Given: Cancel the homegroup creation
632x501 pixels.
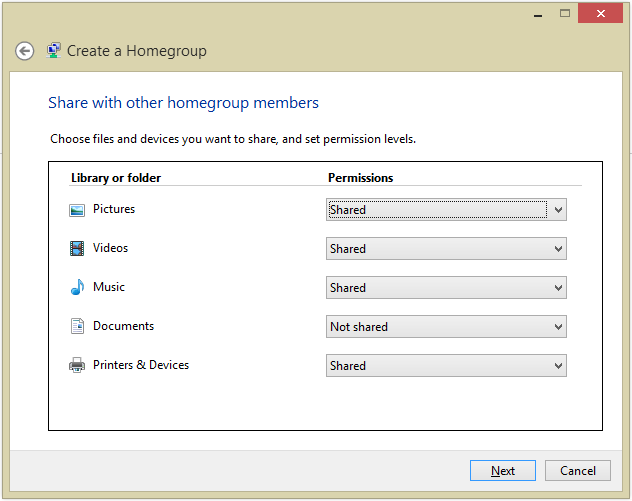Looking at the screenshot, I should 578,471.
